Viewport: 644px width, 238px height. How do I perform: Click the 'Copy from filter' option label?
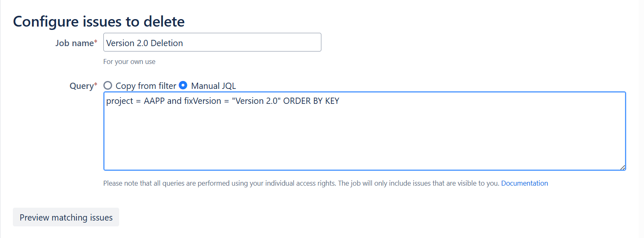pos(146,86)
